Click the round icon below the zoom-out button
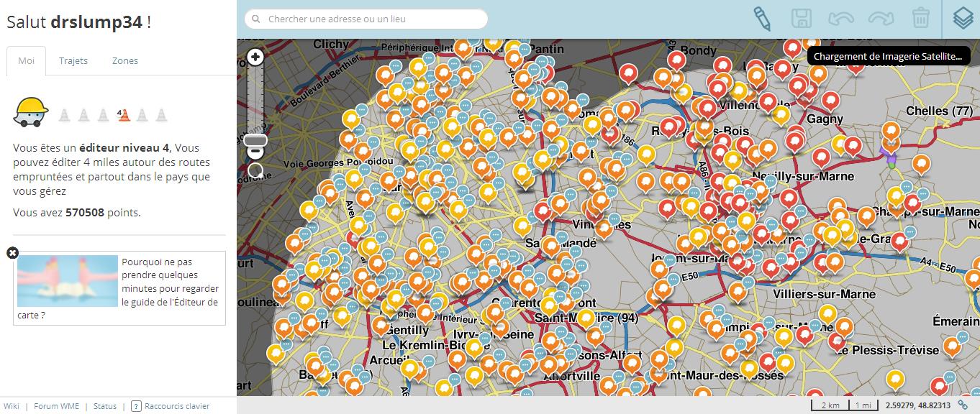 point(255,171)
